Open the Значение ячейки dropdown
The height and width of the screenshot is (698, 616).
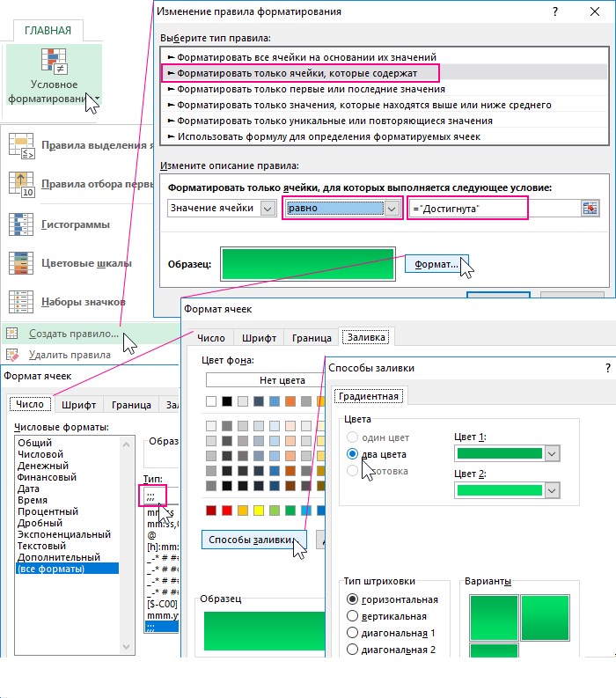268,208
